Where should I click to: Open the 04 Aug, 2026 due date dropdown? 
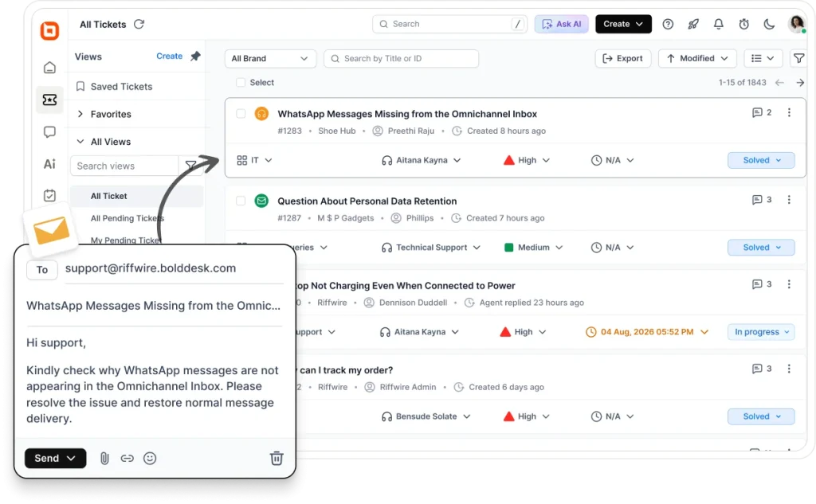647,332
